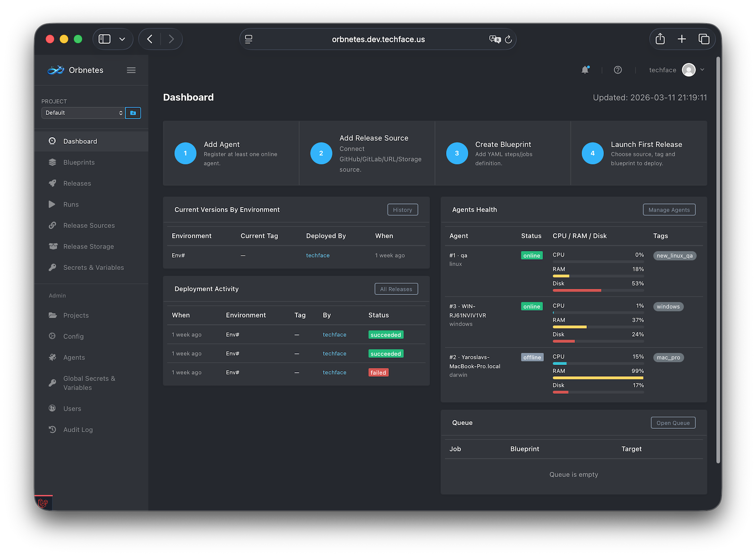The image size is (756, 556).
Task: Click the Safari share icon
Action: pos(660,39)
